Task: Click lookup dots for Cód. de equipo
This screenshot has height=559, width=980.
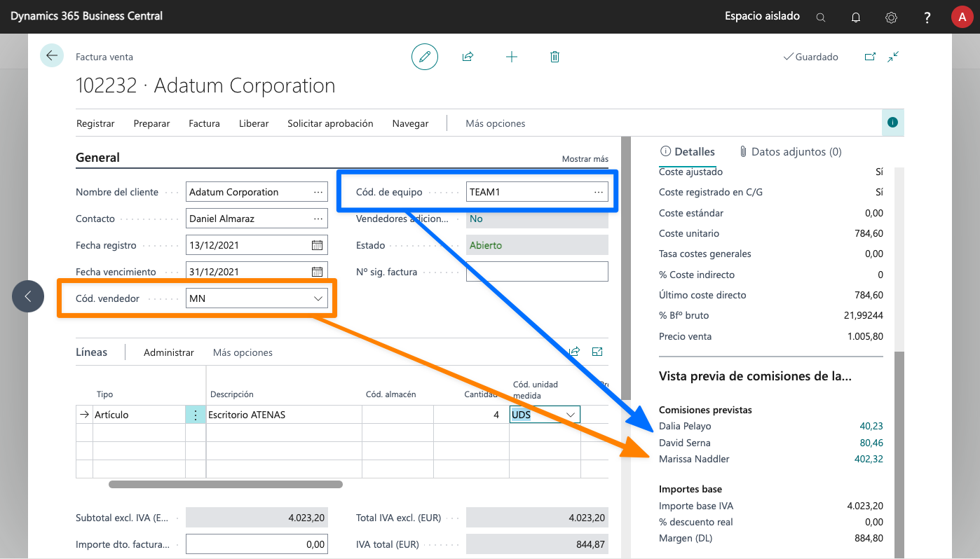Action: click(x=599, y=192)
